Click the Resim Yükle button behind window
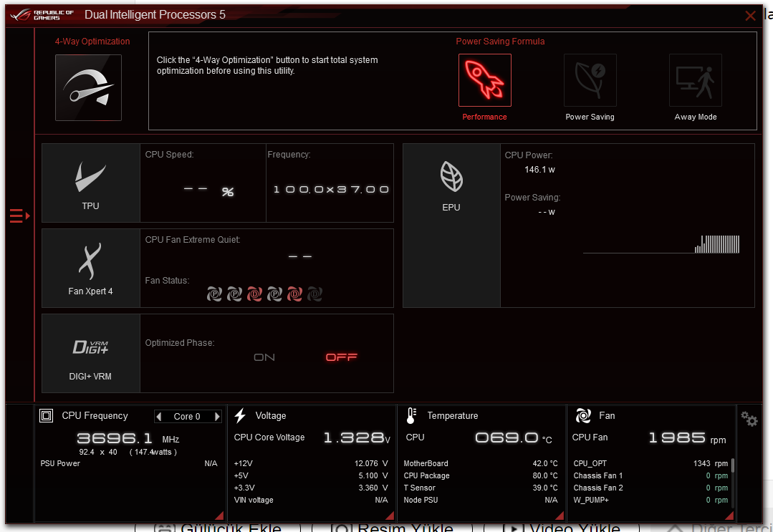The width and height of the screenshot is (773, 532). [391, 528]
